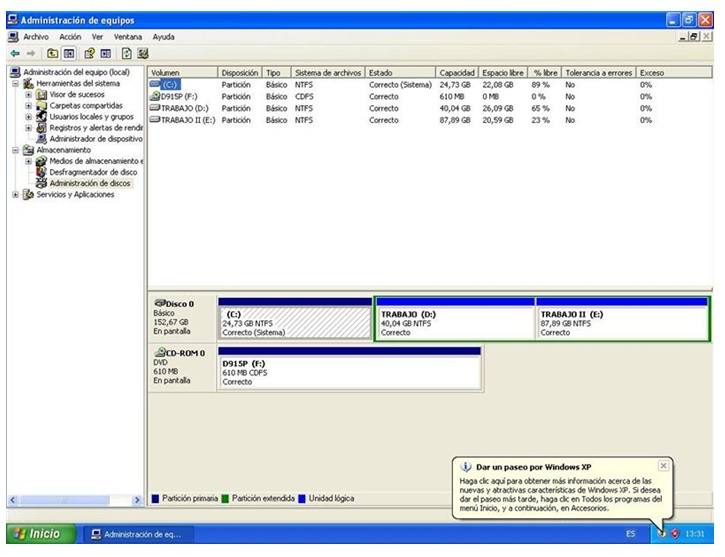Viewport: 725px width, 557px height.
Task: Sort the list by Capacidad column
Action: pos(457,73)
